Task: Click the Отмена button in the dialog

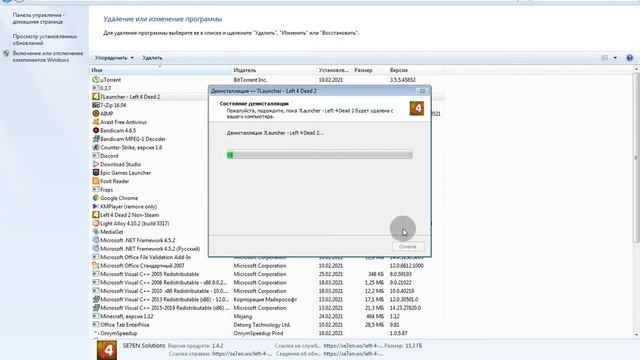Action: coord(408,247)
